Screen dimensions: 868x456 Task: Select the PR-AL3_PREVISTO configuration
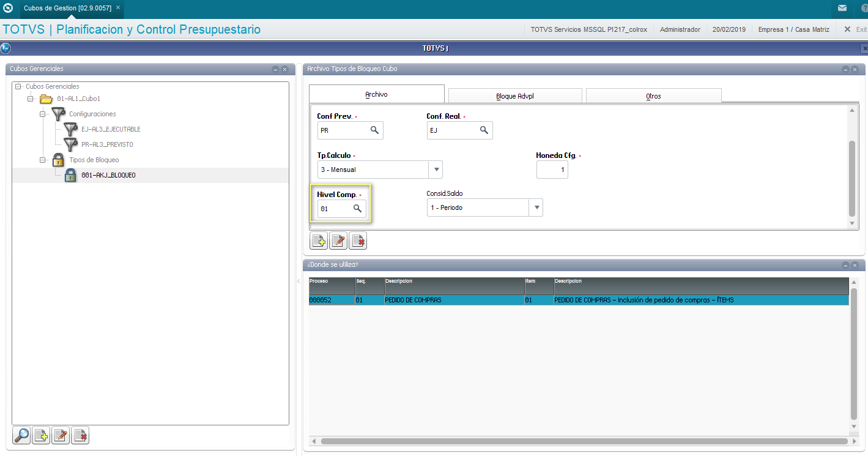click(107, 144)
